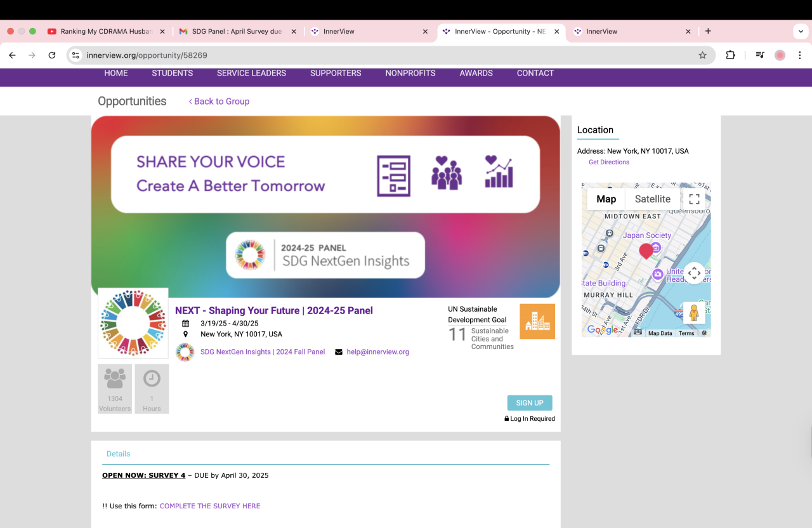The width and height of the screenshot is (812, 528).
Task: Click the lock icon by Log In Required
Action: (x=507, y=419)
